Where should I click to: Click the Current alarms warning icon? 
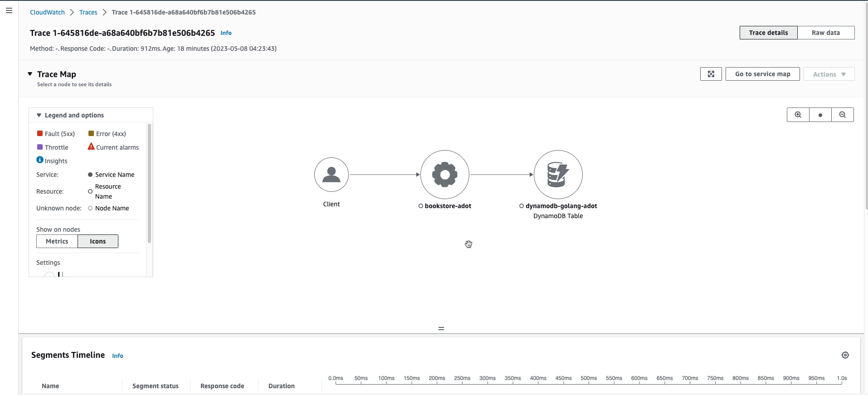[91, 146]
